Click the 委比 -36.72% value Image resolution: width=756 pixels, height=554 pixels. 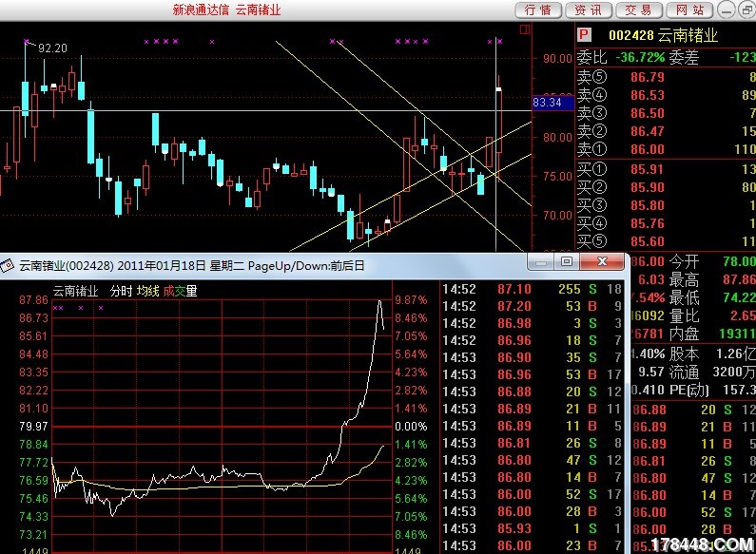pyautogui.click(x=640, y=57)
